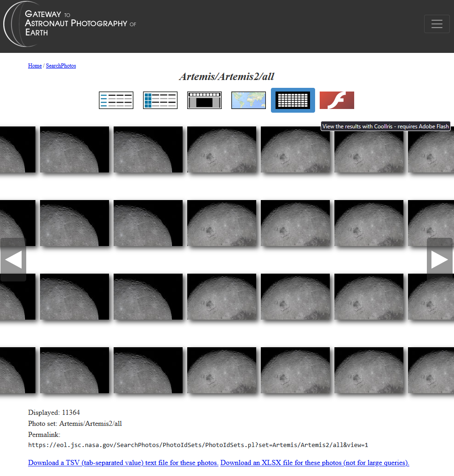
Task: Go to the next page with the right arrow
Action: (440, 259)
